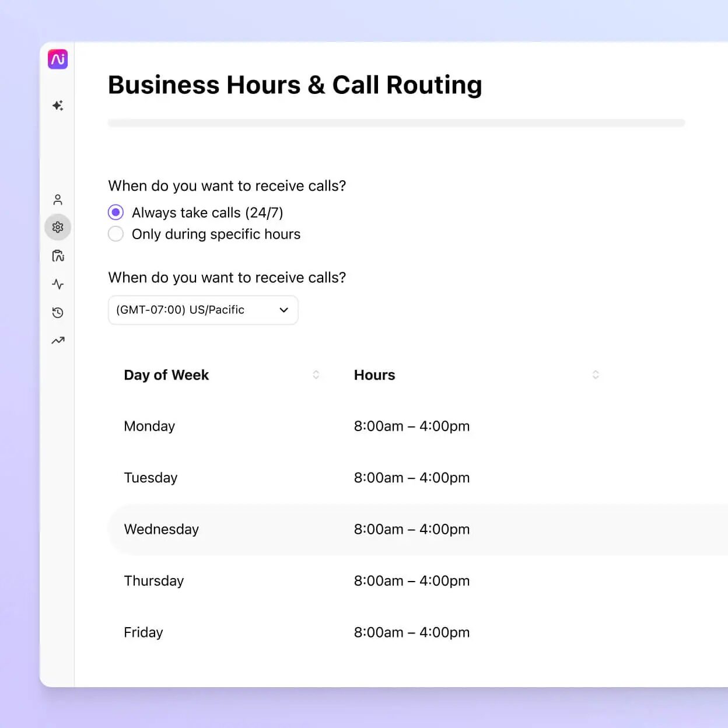This screenshot has height=728, width=728.
Task: Select the activity waveform icon
Action: 57,284
